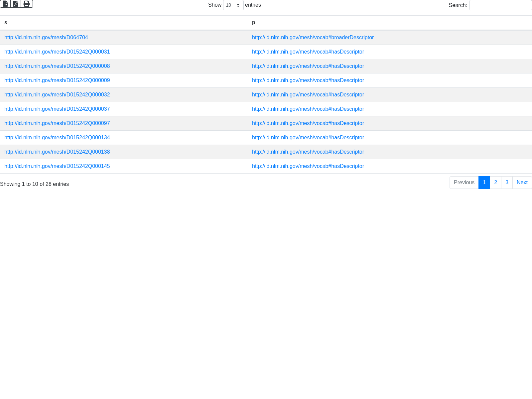Open the D015242Q000134 subject link
The height and width of the screenshot is (399, 532).
(x=57, y=138)
